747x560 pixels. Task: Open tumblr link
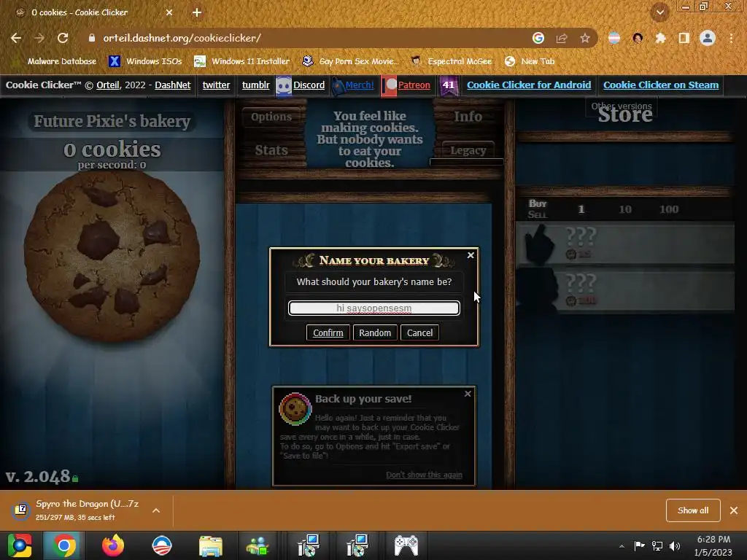tap(256, 85)
